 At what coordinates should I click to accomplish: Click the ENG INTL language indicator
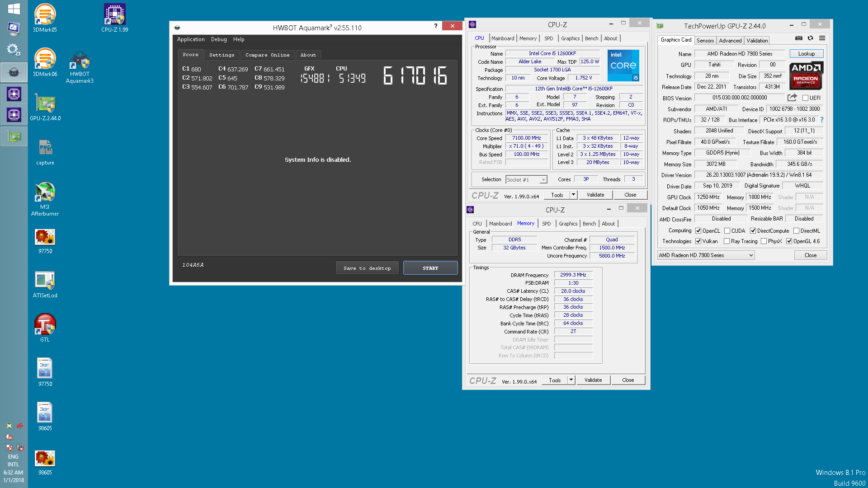13,460
